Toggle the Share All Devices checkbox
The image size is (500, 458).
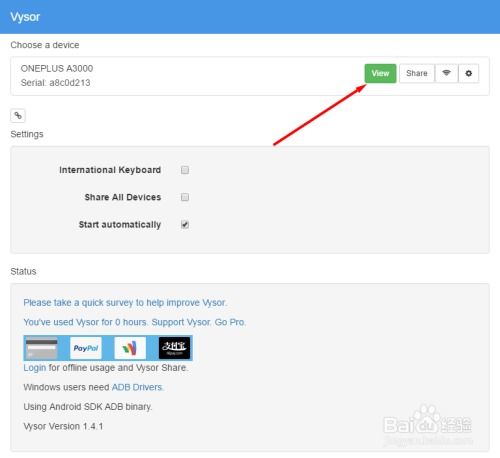tap(185, 197)
